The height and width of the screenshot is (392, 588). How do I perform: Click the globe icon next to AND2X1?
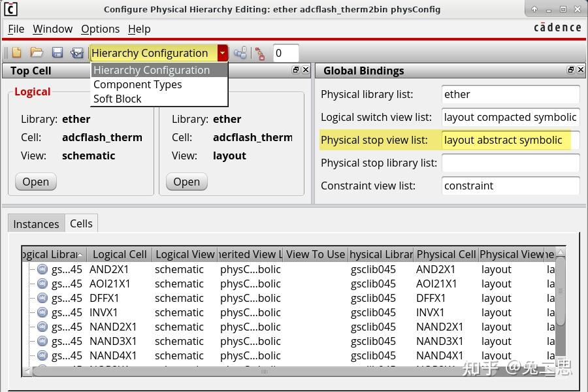point(41,269)
